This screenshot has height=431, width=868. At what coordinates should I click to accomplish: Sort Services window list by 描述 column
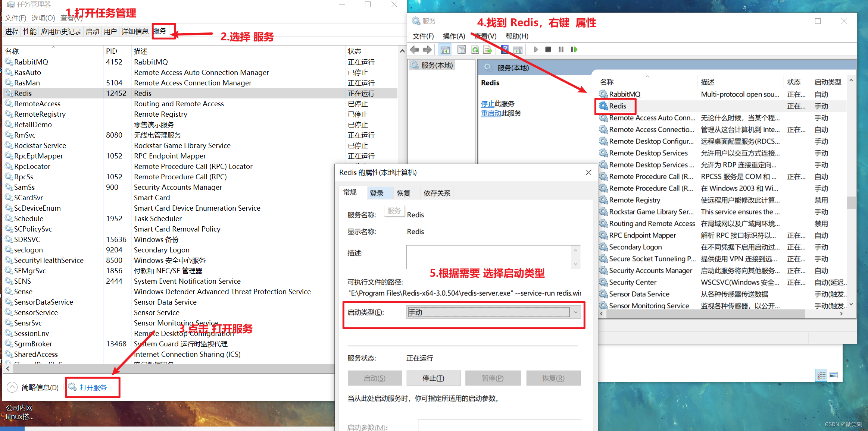[740, 82]
